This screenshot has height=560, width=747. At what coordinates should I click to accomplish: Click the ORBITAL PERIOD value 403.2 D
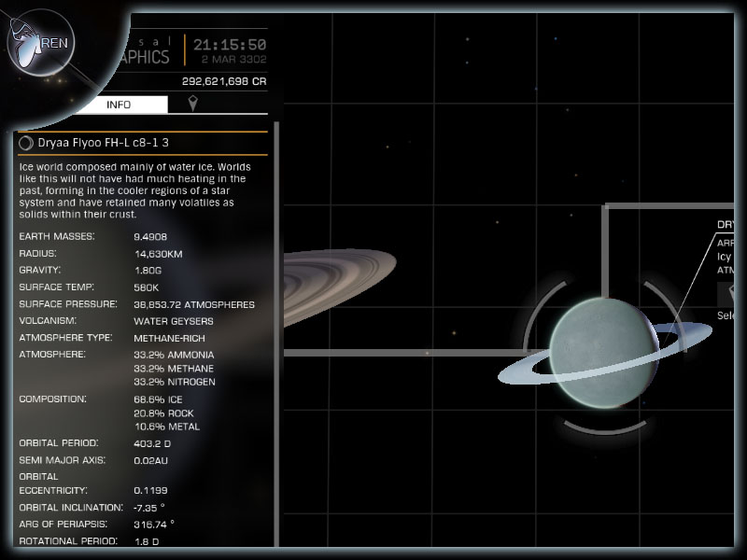(152, 443)
